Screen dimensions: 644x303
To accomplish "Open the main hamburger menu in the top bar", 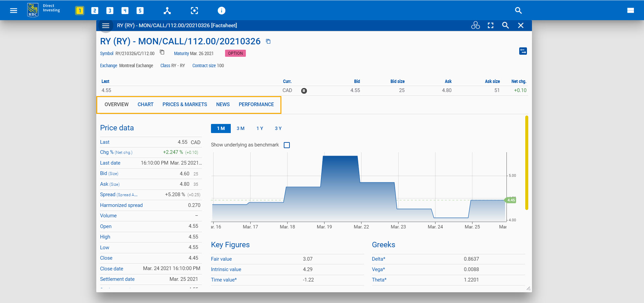I will (13, 10).
